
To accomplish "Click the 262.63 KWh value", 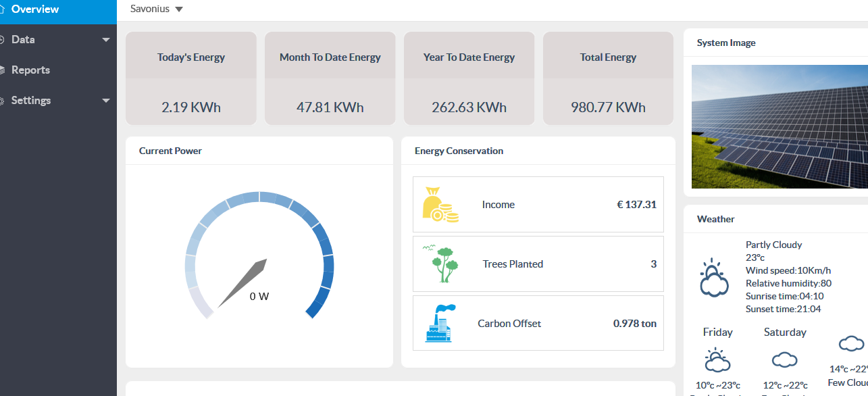I will tap(469, 107).
